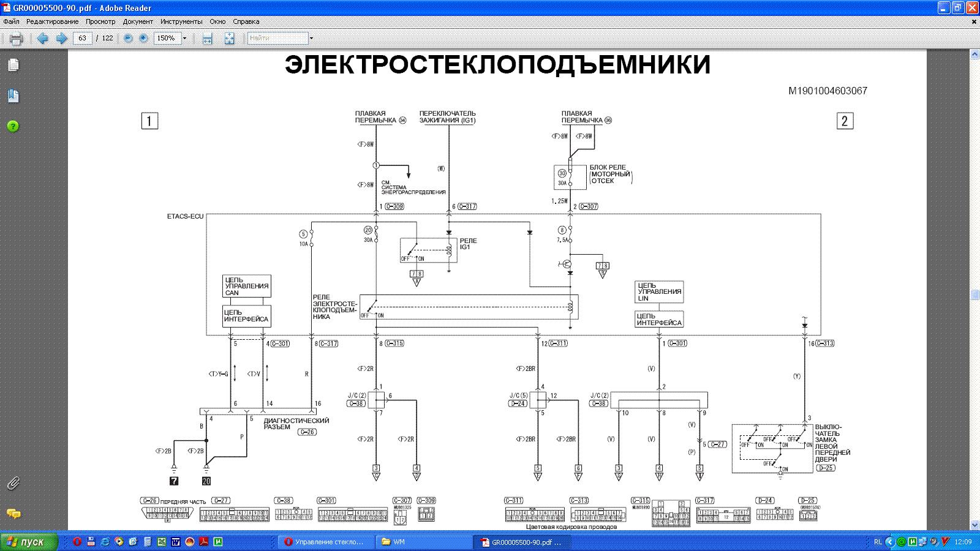The width and height of the screenshot is (980, 551).
Task: Go to next page with right arrow
Action: 61,39
